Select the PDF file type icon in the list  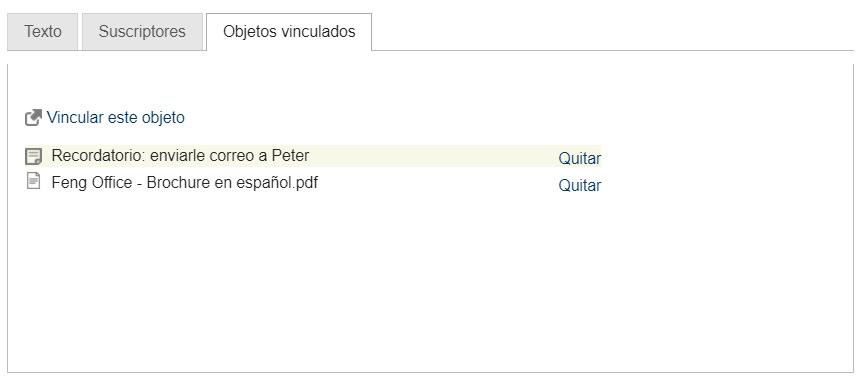click(x=34, y=181)
